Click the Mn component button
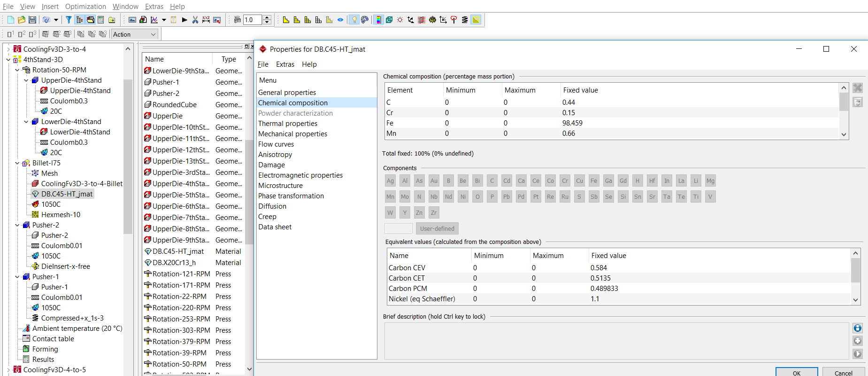 click(390, 196)
